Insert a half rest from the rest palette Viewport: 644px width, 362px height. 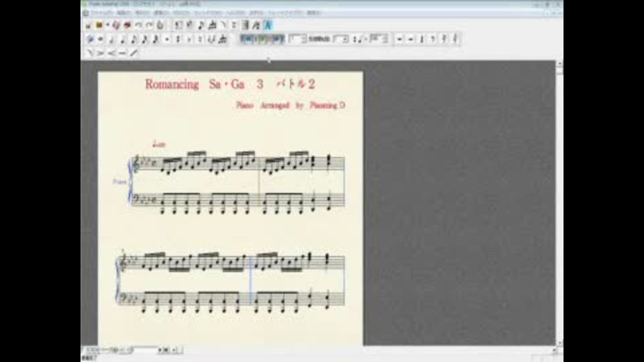coord(411,39)
